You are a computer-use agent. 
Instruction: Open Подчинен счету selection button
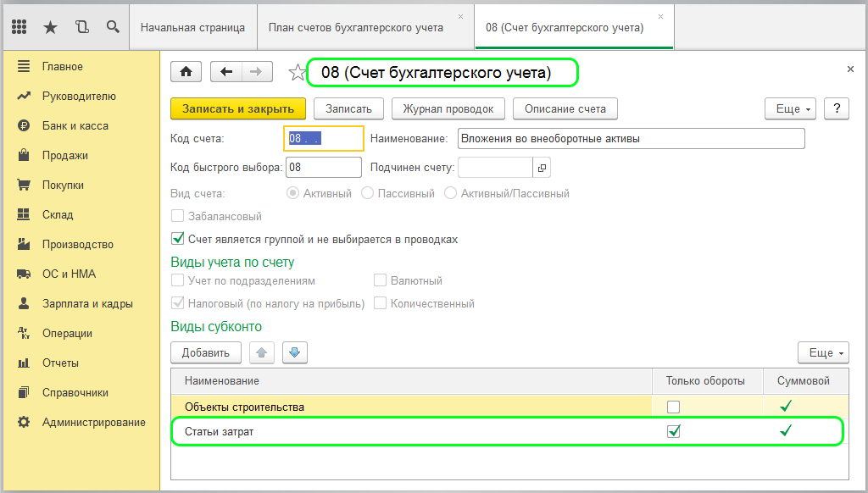pos(542,168)
